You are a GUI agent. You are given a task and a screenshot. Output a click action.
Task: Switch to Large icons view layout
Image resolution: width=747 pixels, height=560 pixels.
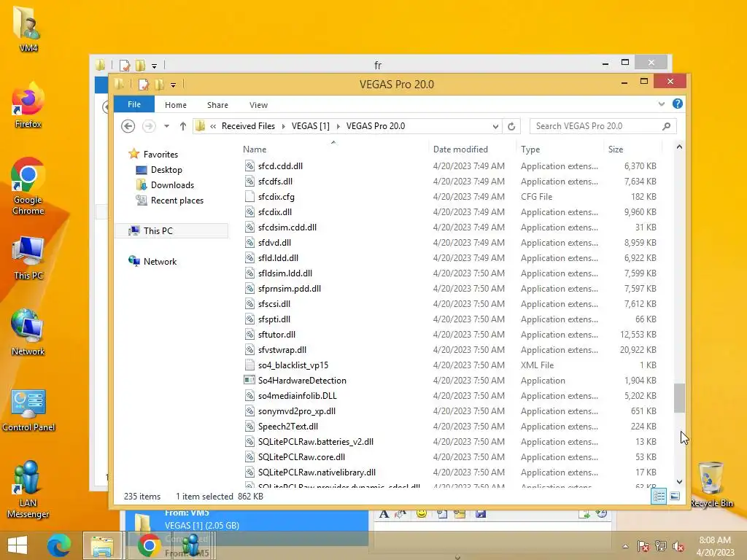tap(675, 496)
